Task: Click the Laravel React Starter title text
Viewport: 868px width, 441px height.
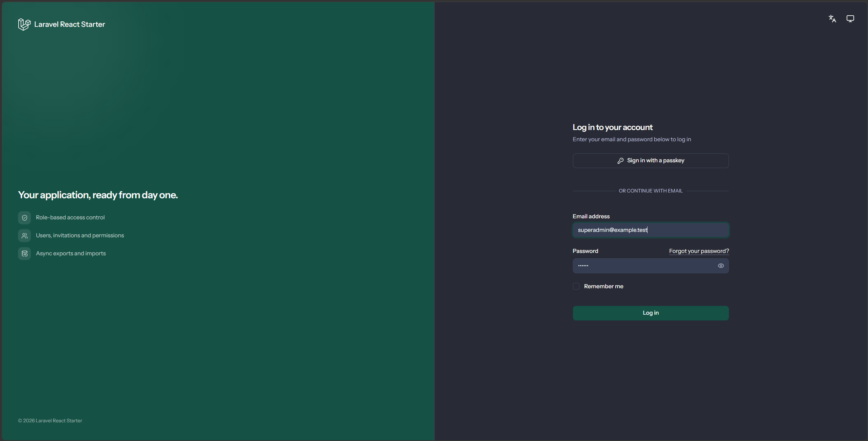Action: [x=70, y=24]
